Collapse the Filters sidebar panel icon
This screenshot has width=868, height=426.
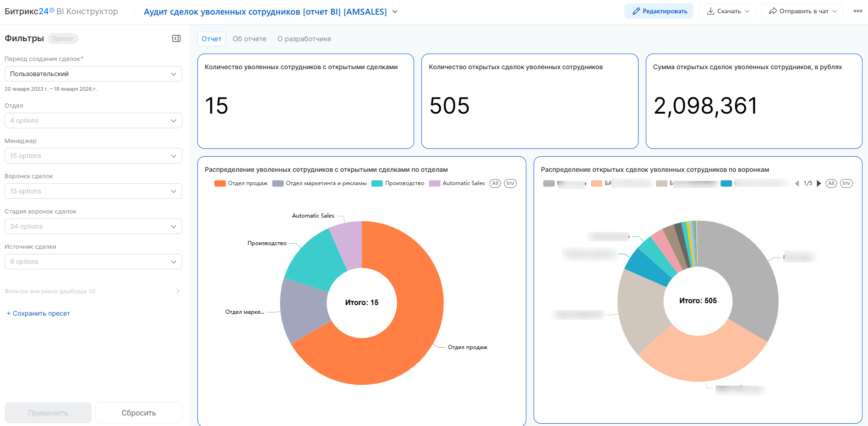(x=176, y=38)
